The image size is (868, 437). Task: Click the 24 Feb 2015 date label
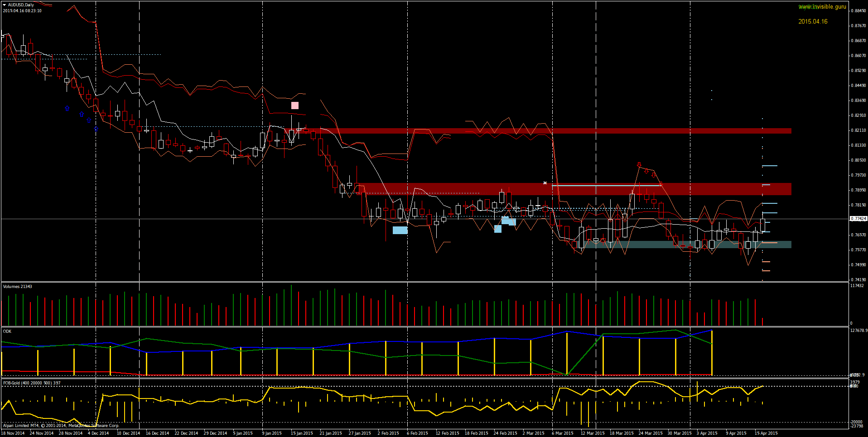[x=505, y=433]
